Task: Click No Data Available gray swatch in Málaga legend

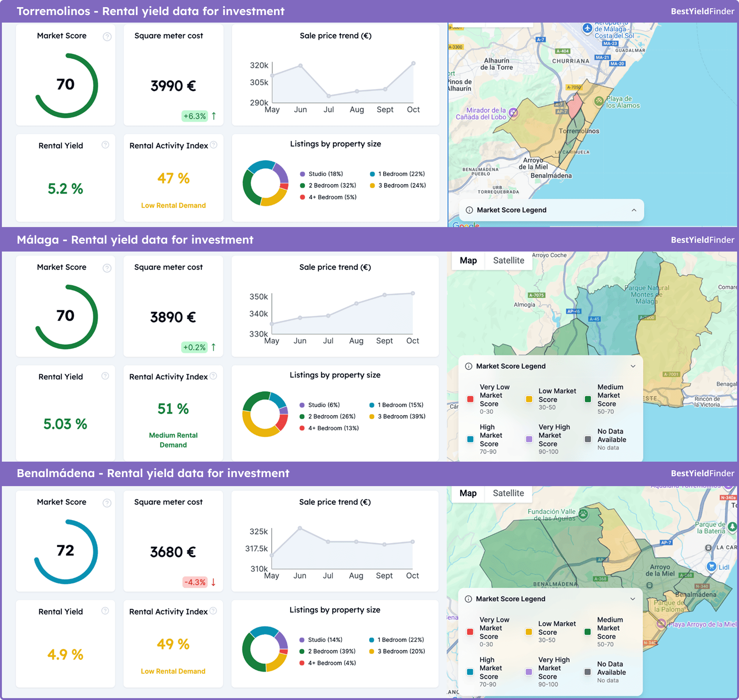Action: (588, 439)
